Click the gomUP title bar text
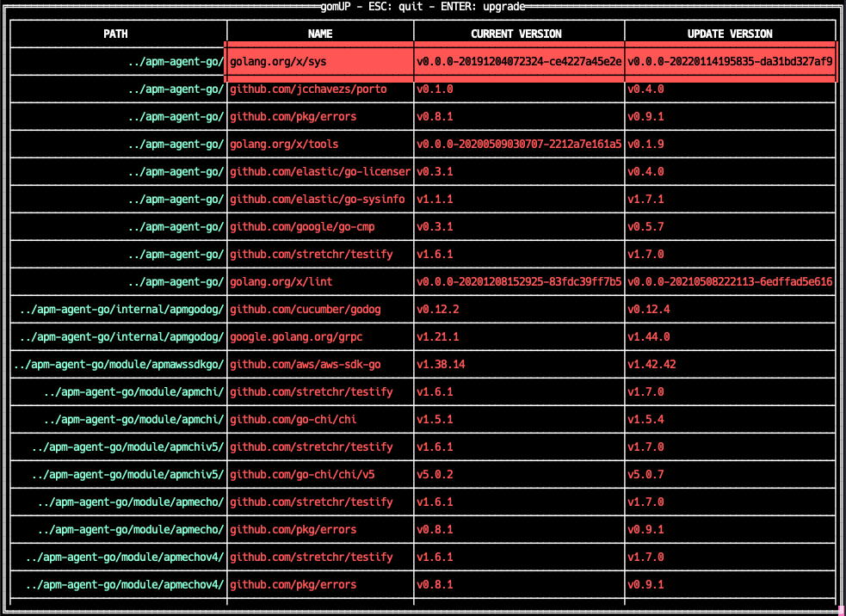 (x=423, y=7)
